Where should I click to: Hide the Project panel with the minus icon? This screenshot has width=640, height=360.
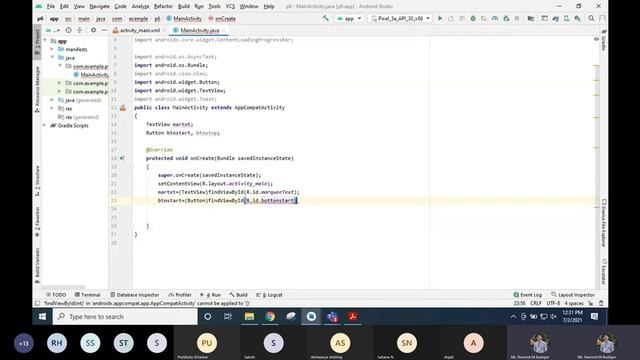(104, 30)
